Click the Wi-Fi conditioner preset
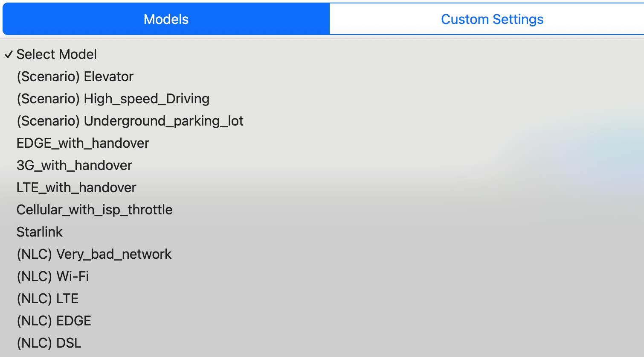 322,276
